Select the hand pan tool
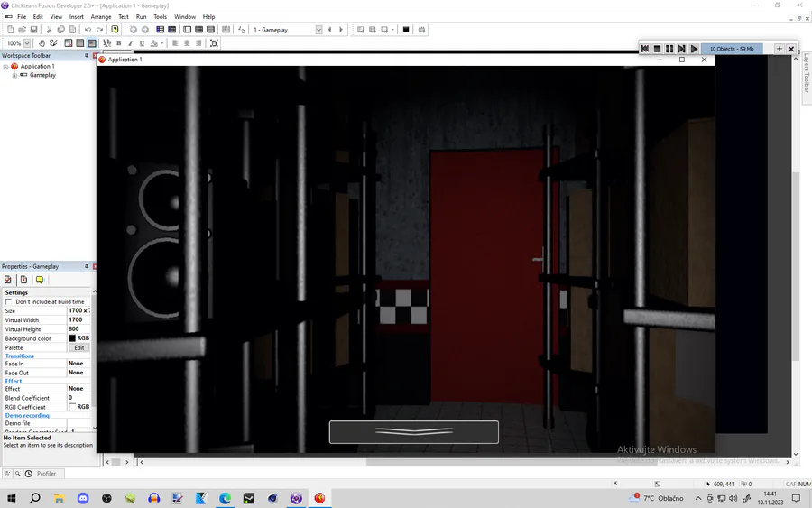The height and width of the screenshot is (508, 812). click(x=42, y=43)
